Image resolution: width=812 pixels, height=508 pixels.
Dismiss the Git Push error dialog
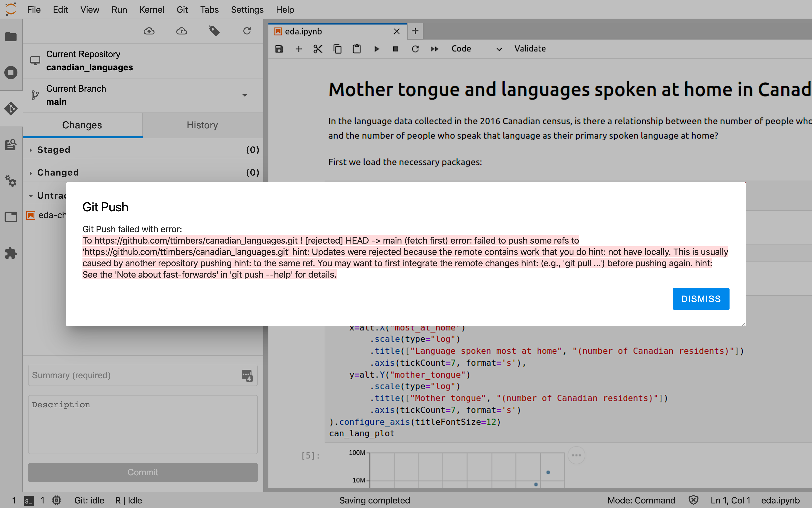click(x=701, y=299)
